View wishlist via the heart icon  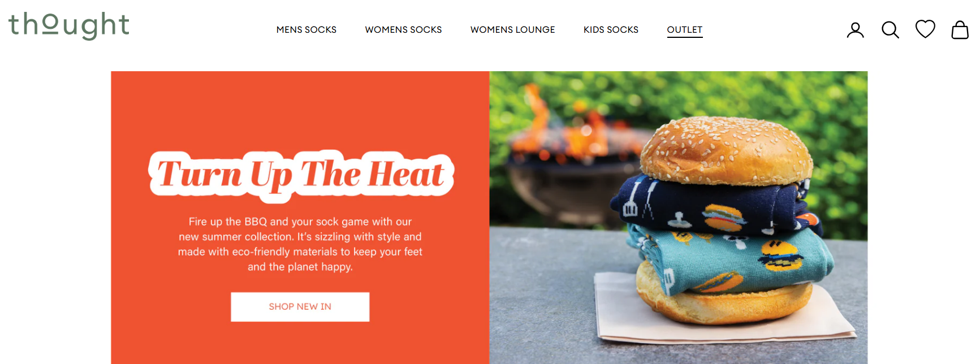tap(925, 29)
